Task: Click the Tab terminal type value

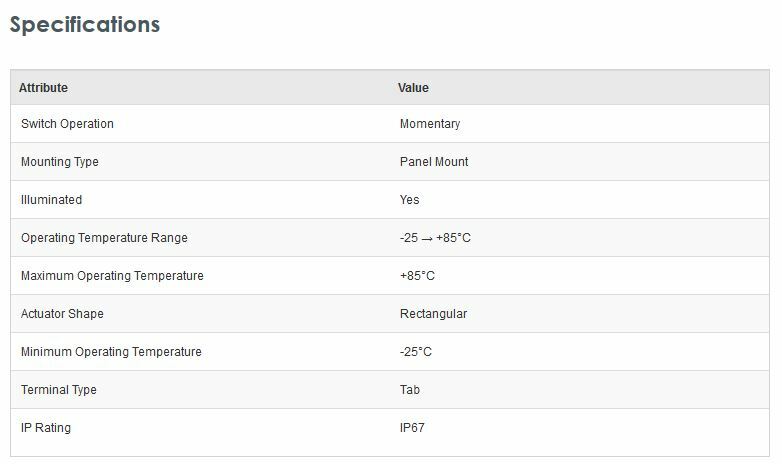Action: click(409, 390)
